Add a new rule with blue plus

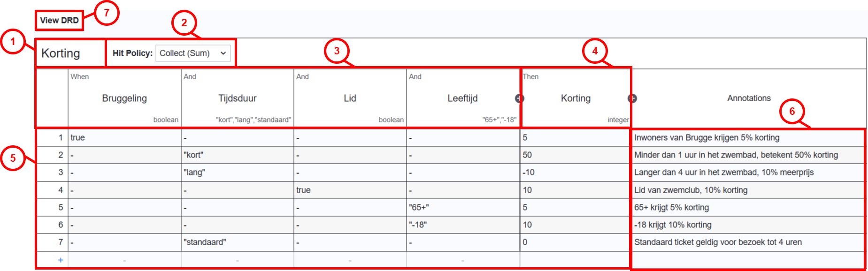(61, 260)
